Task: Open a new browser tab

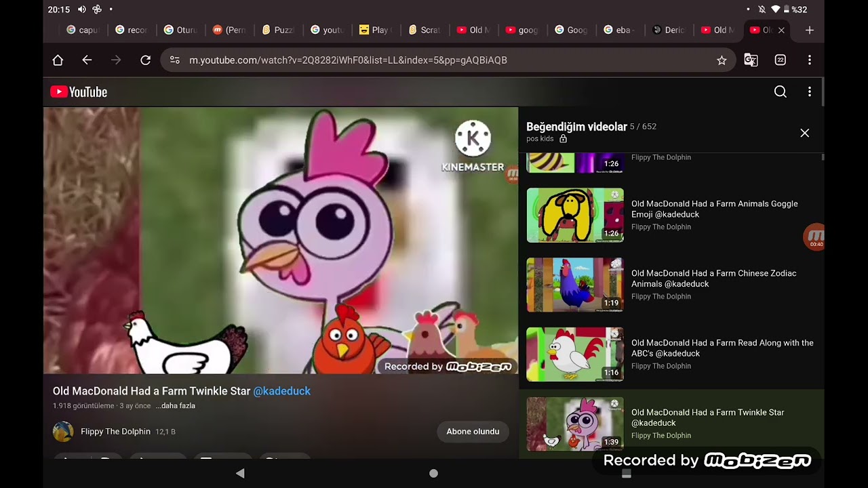Action: click(809, 30)
